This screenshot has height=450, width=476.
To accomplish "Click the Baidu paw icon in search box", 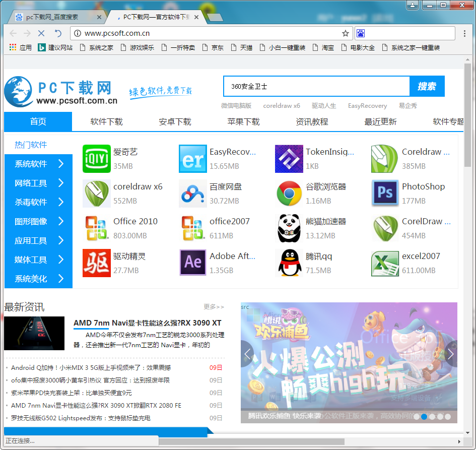I will pos(361,33).
